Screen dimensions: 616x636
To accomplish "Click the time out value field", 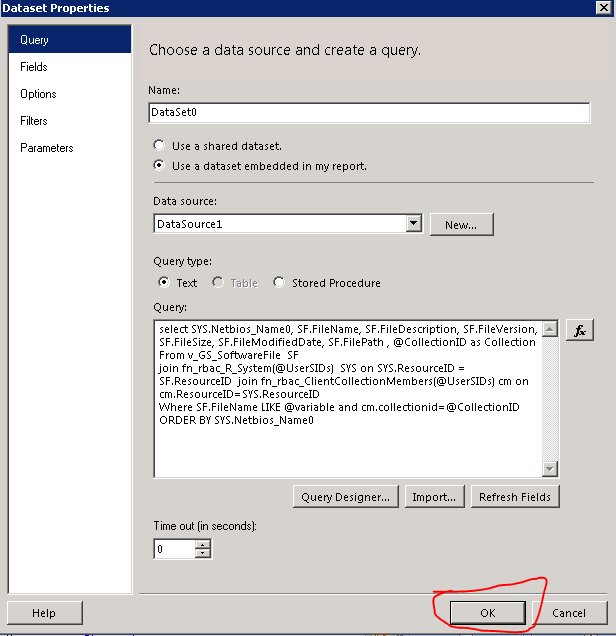I will tap(174, 549).
